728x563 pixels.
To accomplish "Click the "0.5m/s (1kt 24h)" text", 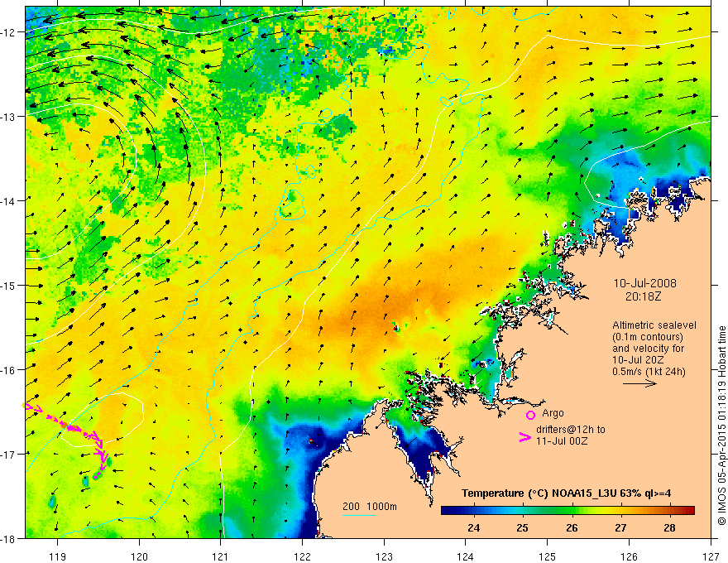I will (649, 372).
